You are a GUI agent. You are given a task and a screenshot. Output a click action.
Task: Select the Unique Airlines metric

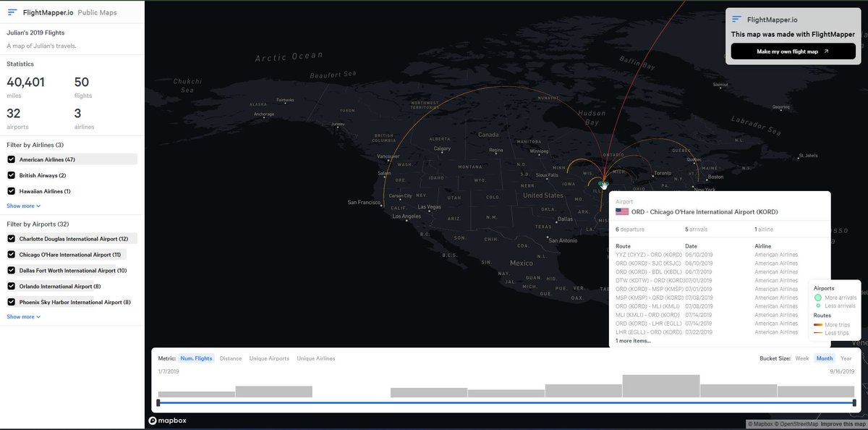click(x=316, y=358)
